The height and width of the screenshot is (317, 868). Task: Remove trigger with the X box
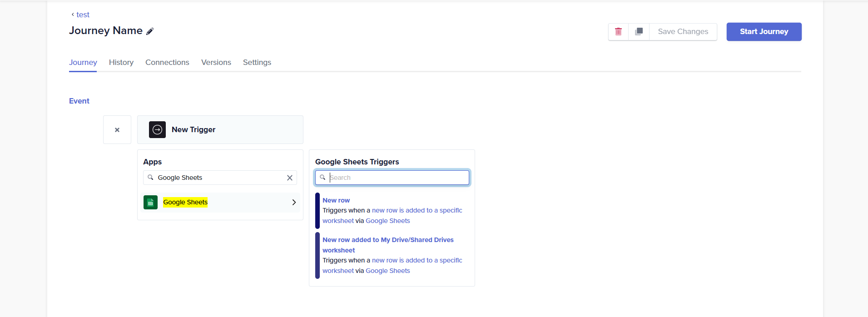pos(117,130)
